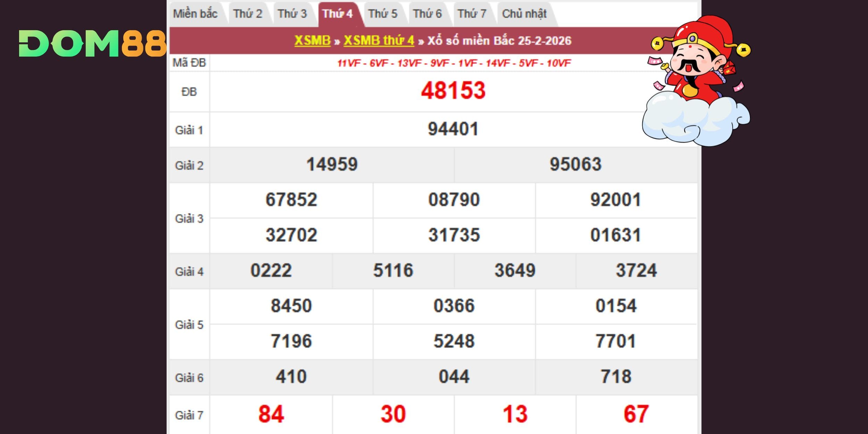Click the Mã ĐB codes row
The width and height of the screenshot is (868, 434).
coord(454,63)
